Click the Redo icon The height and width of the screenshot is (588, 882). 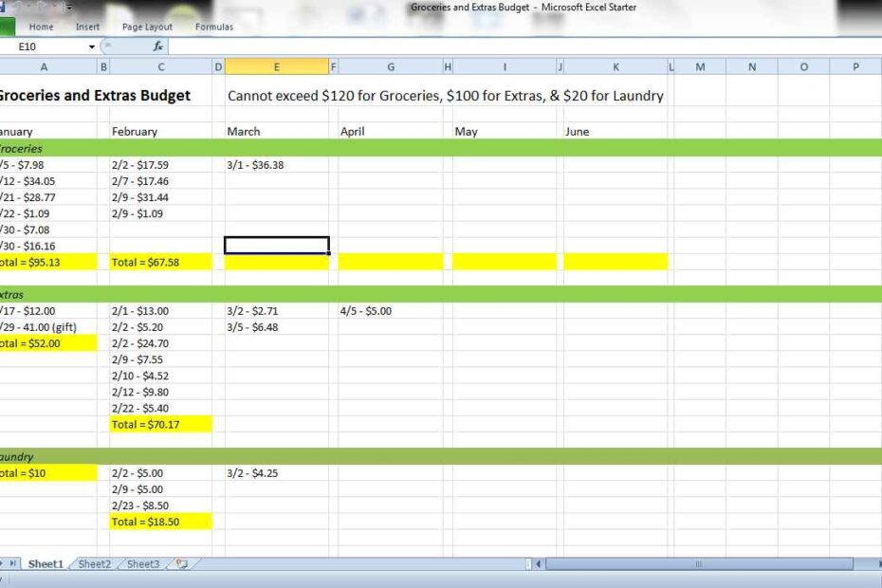click(x=40, y=6)
